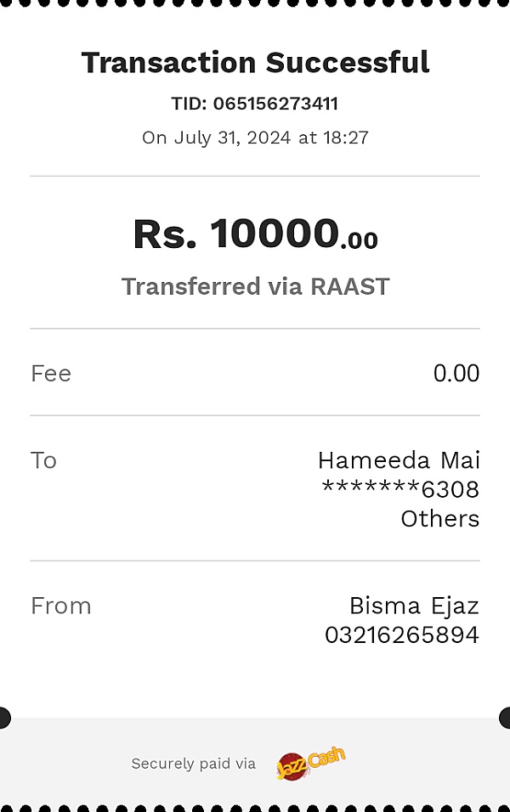Click the From label

click(61, 606)
